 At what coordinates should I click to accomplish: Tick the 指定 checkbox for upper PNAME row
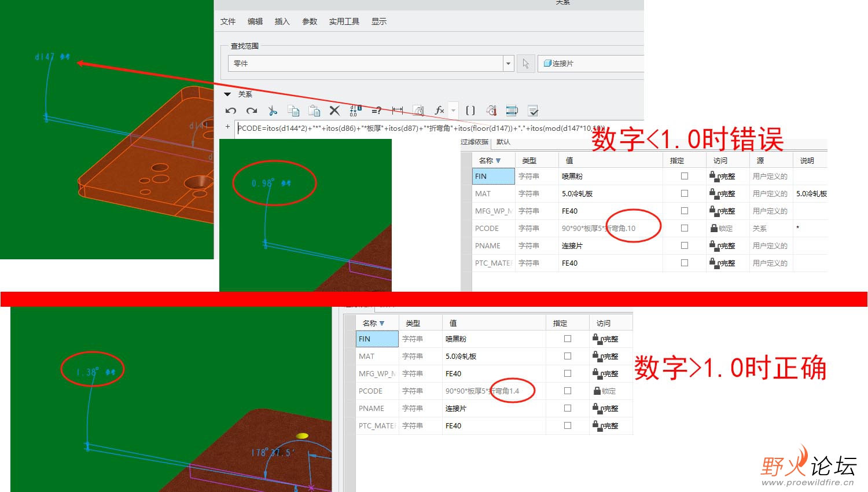pyautogui.click(x=685, y=245)
